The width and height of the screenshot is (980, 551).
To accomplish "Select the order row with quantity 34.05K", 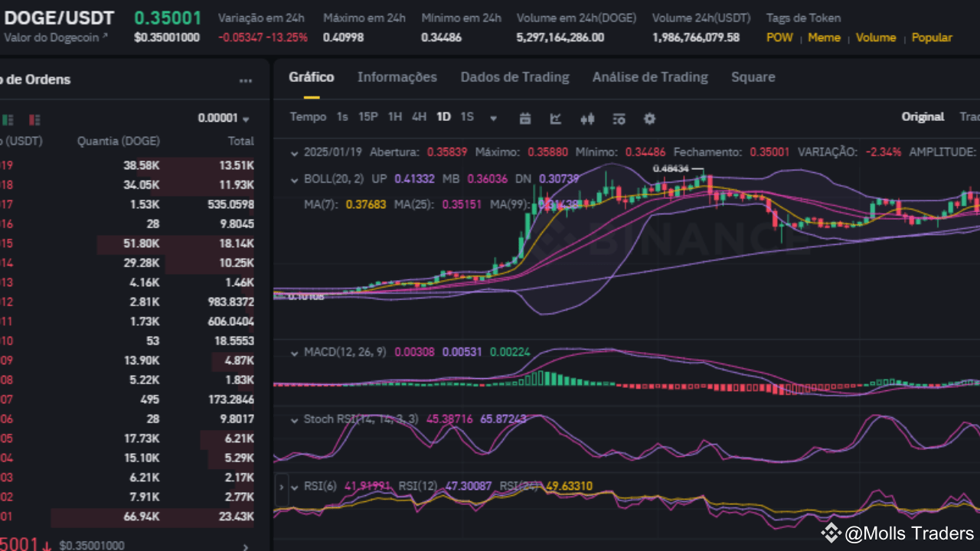I will [127, 185].
